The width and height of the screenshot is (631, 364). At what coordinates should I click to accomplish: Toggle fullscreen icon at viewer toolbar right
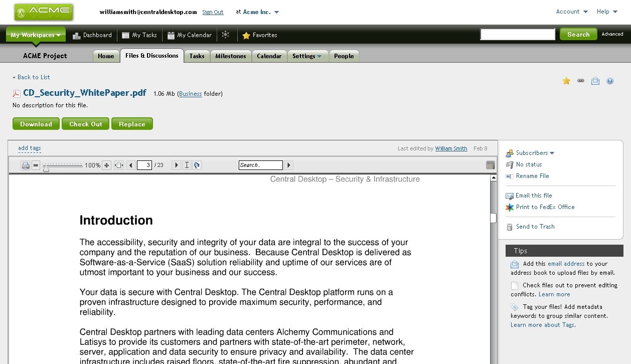[491, 165]
